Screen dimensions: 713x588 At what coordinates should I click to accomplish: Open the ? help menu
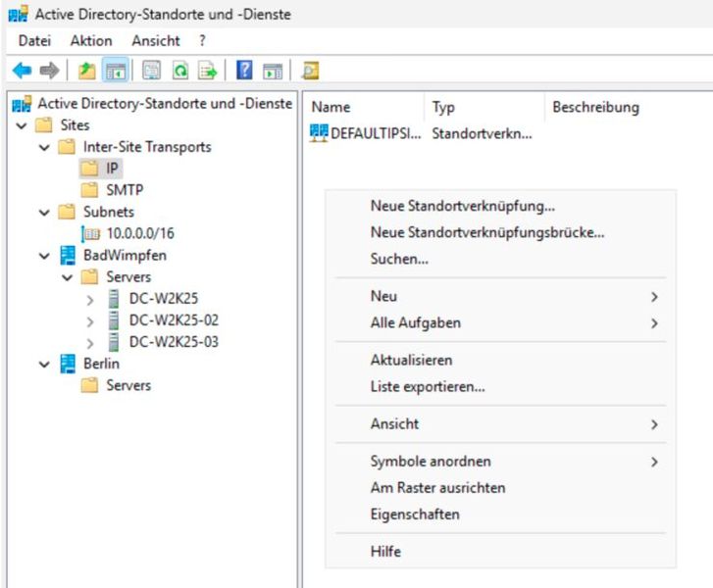tap(202, 40)
